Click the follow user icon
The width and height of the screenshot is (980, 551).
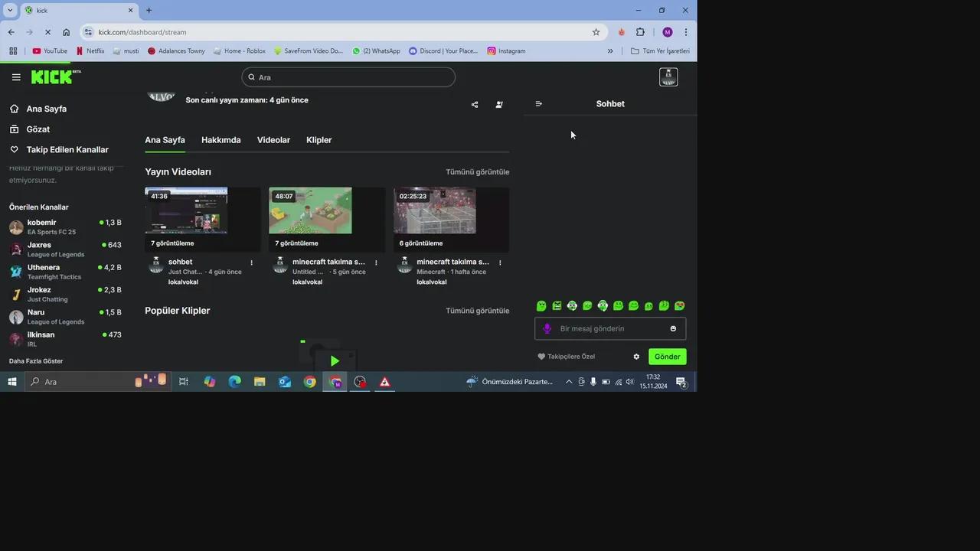pos(499,105)
